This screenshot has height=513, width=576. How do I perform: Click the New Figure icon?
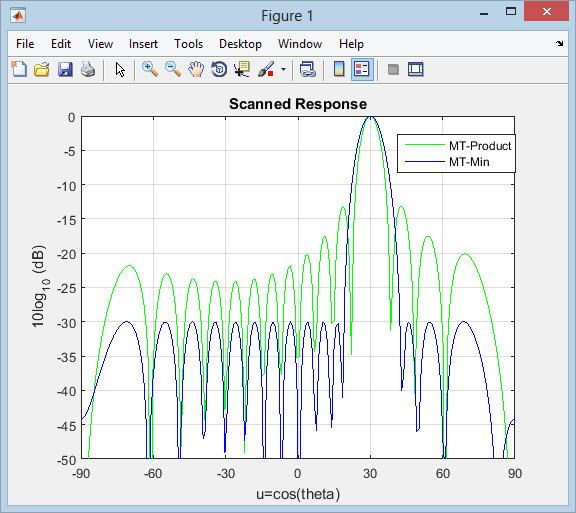[19, 69]
